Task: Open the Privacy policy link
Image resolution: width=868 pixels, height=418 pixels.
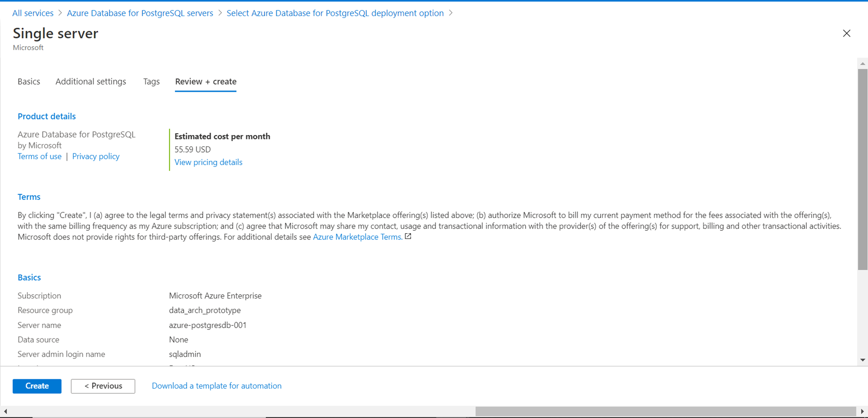Action: coord(96,156)
